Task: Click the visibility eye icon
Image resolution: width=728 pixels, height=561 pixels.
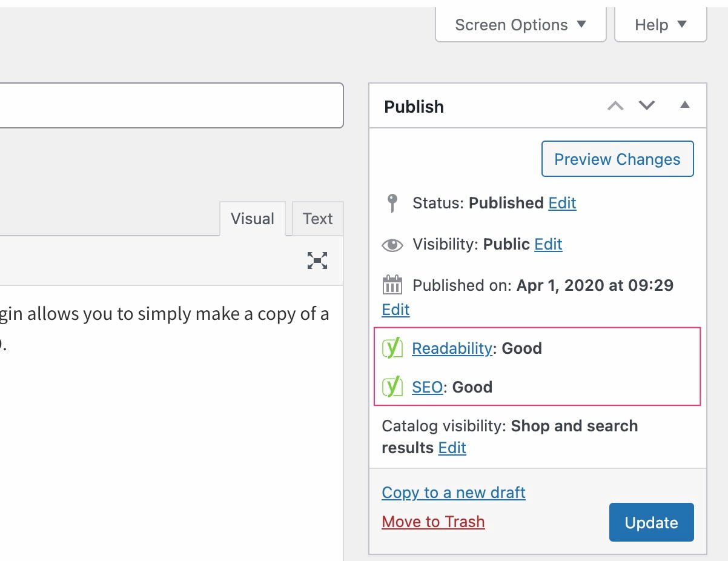Action: 392,245
